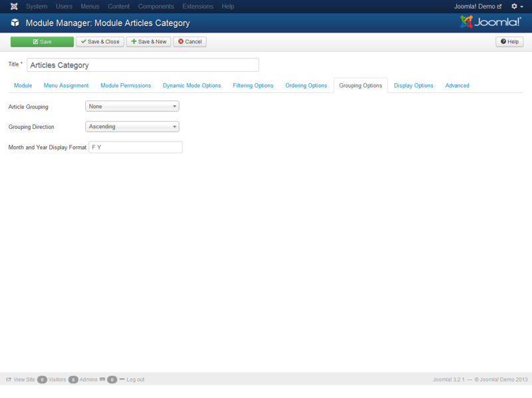Switch to the Module tab
The height and width of the screenshot is (398, 532).
23,86
